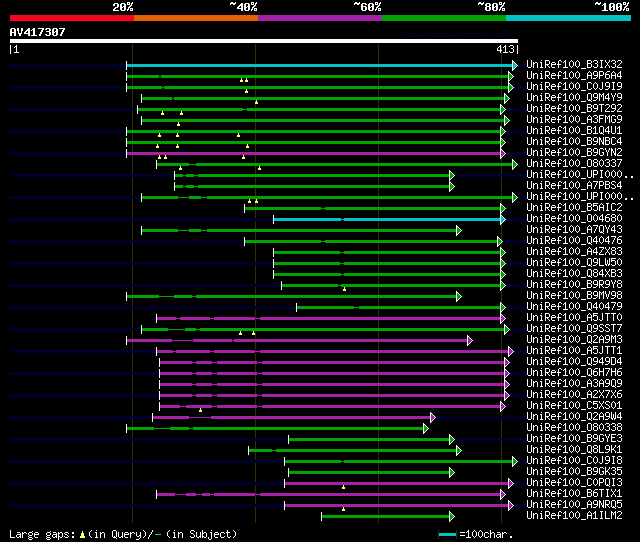The image size is (640, 542).
Task: Open the UniRef100_A3FMG9 hit label
Action: [574, 120]
